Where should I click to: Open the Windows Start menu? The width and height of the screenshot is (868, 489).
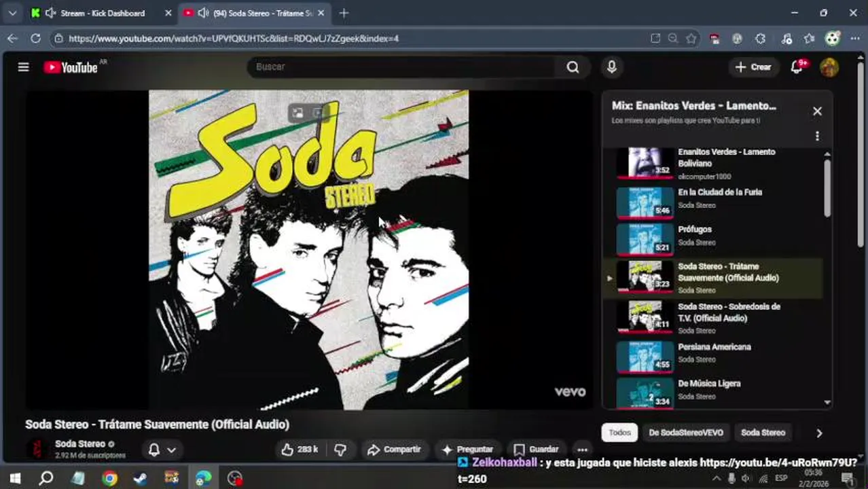(x=14, y=478)
